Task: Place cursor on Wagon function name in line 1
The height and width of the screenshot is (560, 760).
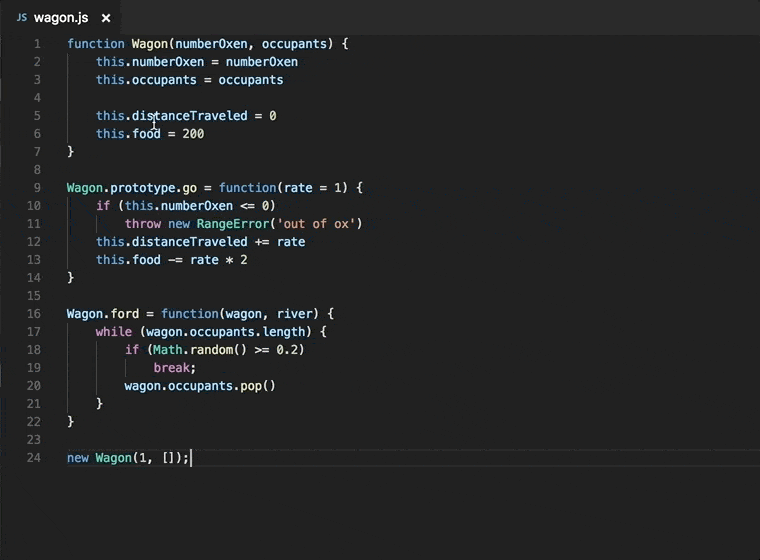Action: (150, 44)
